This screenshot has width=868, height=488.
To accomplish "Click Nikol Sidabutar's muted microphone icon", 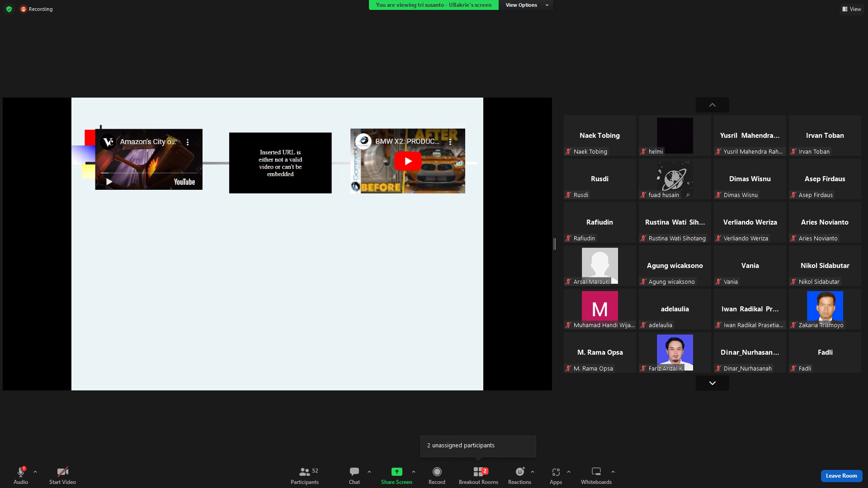I will click(x=793, y=282).
